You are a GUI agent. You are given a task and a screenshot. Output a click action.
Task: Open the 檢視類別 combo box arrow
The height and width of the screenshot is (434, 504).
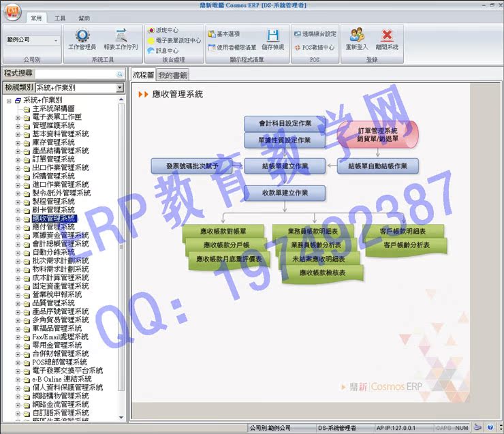pos(120,87)
